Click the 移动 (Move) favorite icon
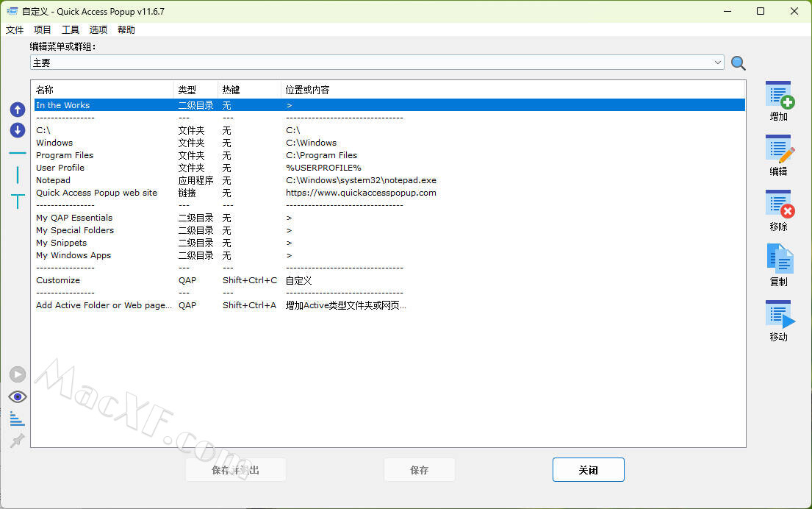The width and height of the screenshot is (812, 509). click(x=779, y=316)
